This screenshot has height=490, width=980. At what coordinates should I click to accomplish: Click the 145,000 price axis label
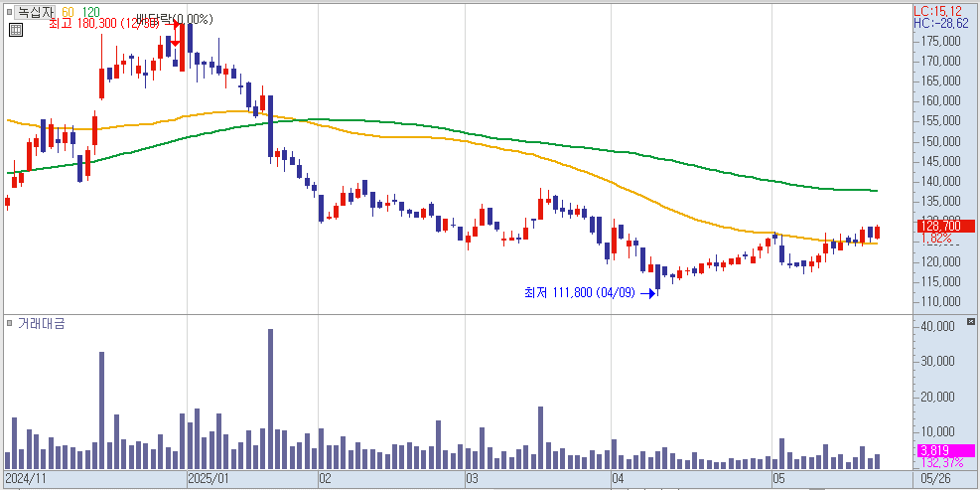click(941, 161)
